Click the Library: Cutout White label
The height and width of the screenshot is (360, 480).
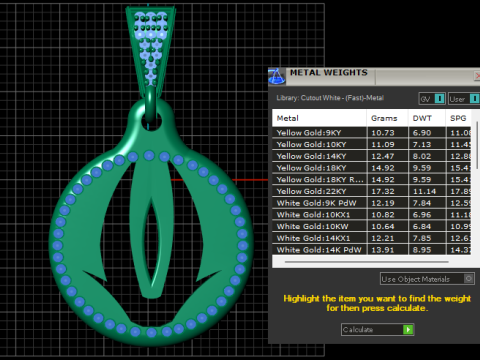click(x=330, y=98)
